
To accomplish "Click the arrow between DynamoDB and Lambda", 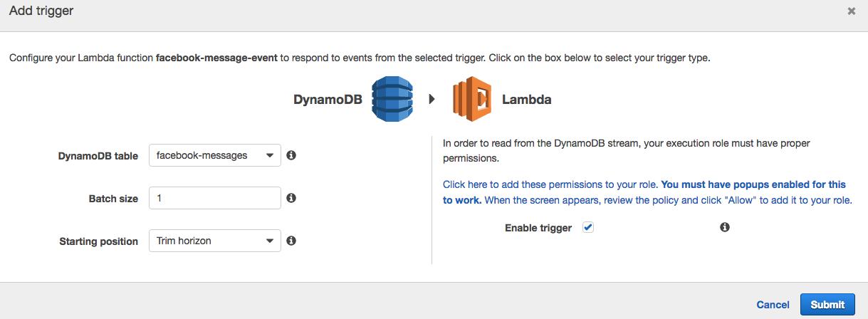I will [x=432, y=99].
